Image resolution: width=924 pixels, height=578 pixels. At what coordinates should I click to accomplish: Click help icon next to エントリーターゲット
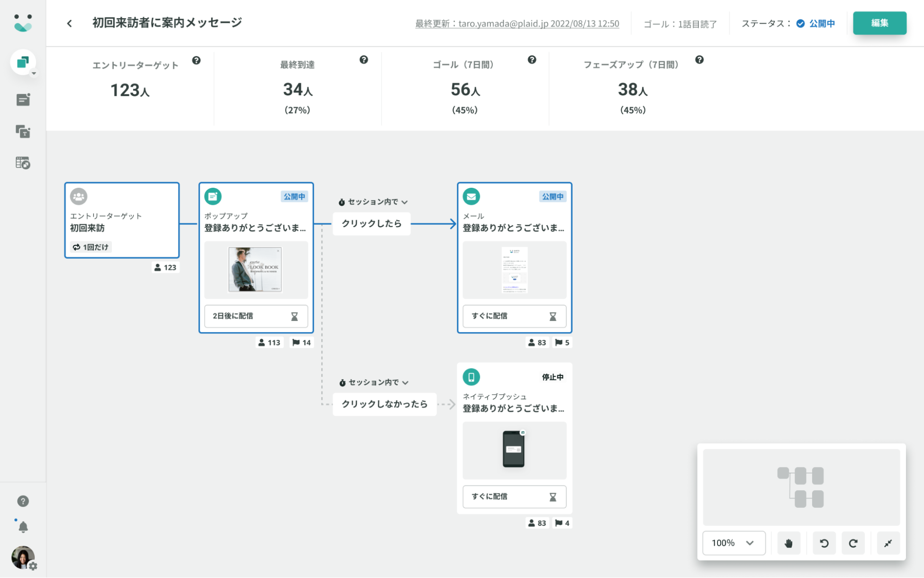click(196, 61)
